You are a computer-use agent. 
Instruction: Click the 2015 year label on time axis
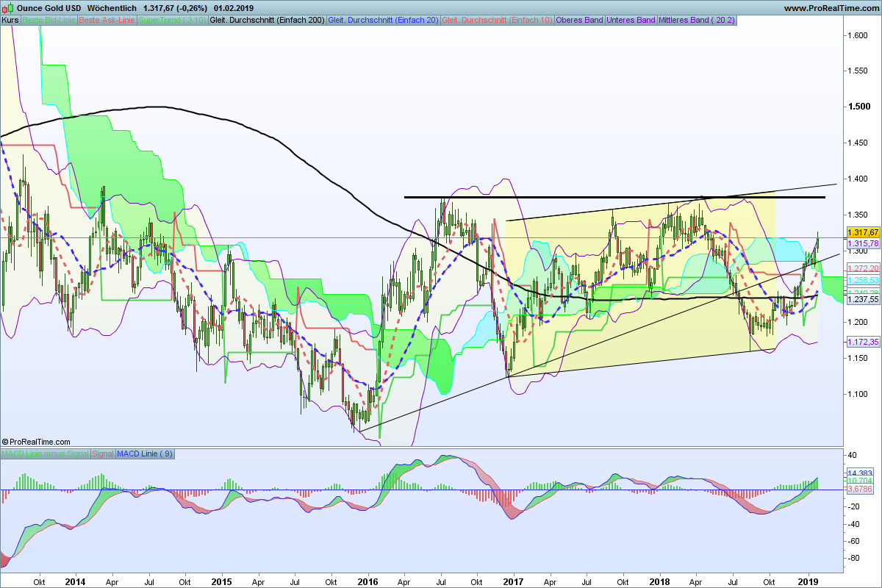click(x=221, y=581)
